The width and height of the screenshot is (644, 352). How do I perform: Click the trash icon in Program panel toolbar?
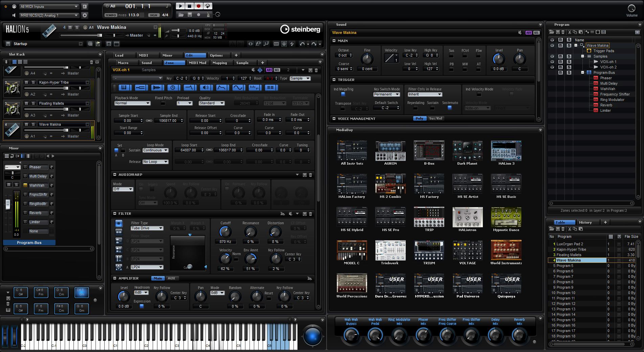click(563, 32)
